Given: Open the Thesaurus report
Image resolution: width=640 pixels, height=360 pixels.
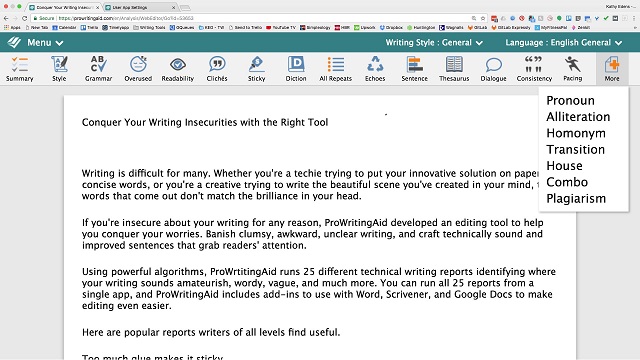Looking at the screenshot, I should click(x=454, y=69).
